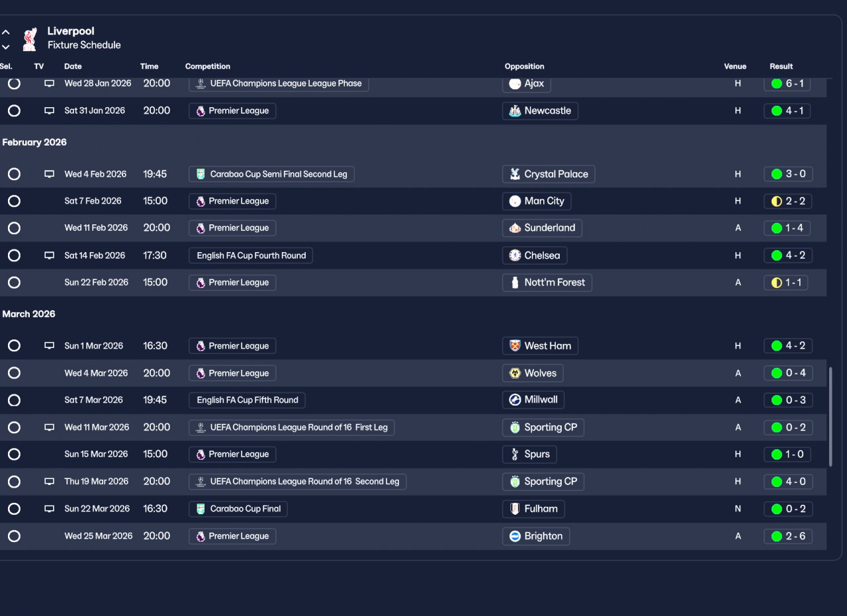Click the Millwall club badge

coord(515,400)
